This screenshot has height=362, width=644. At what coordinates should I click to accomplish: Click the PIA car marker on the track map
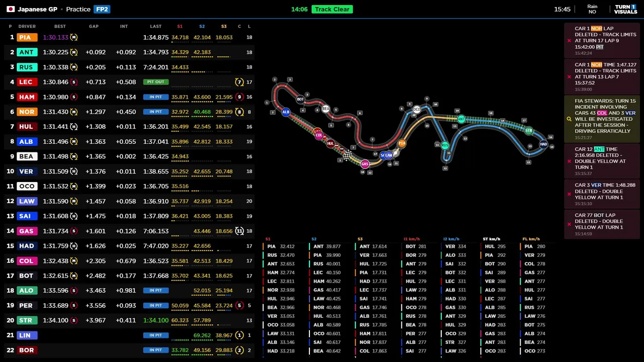[x=401, y=144]
